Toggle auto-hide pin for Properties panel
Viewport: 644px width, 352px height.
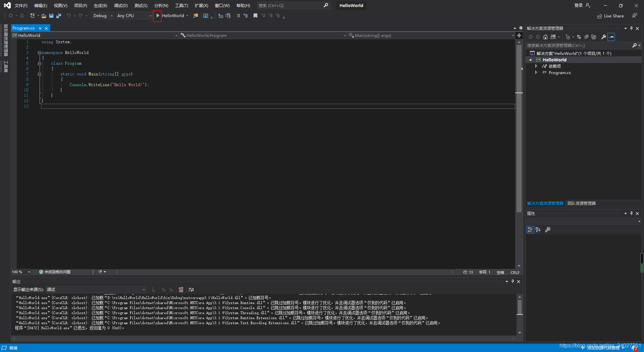tap(631, 213)
